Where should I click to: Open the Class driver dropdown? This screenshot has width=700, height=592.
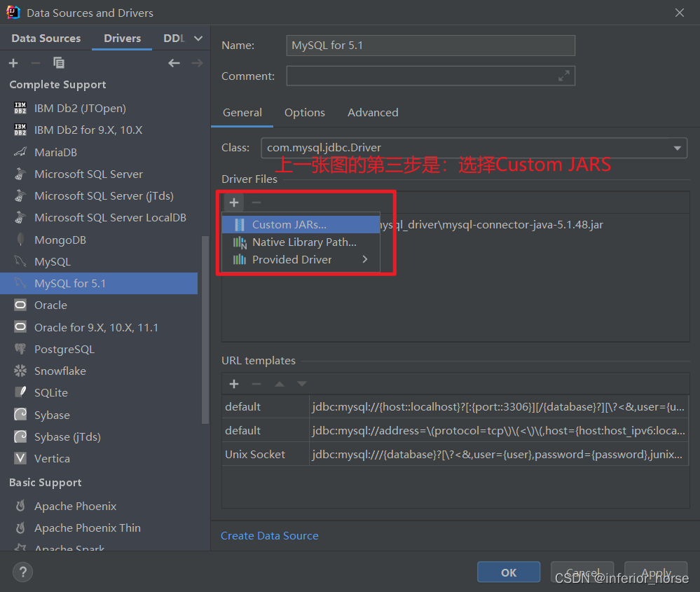[x=677, y=148]
